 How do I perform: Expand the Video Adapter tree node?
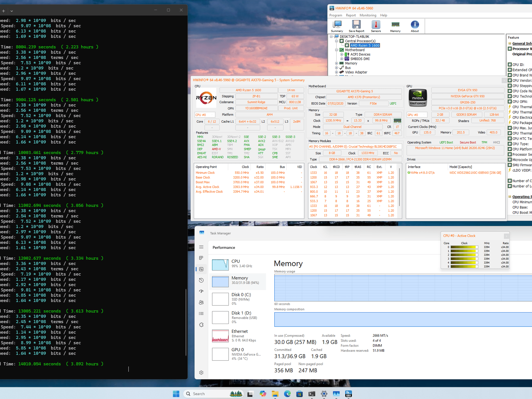[x=336, y=72]
